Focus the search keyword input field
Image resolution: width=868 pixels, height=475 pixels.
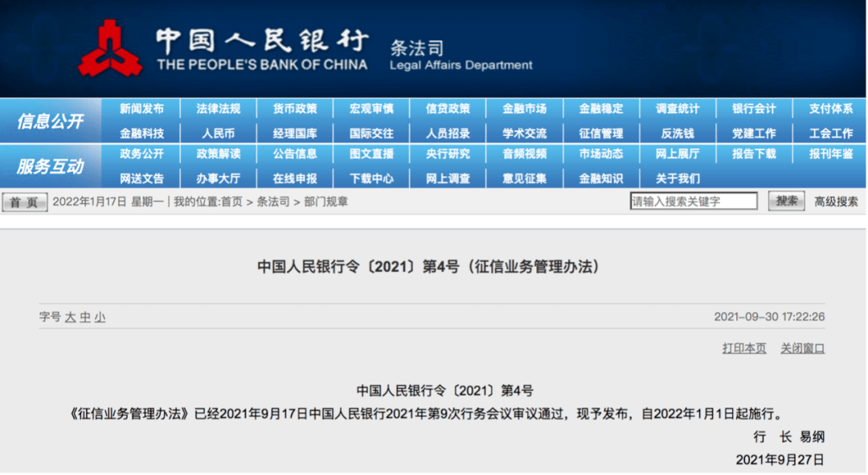click(x=694, y=201)
